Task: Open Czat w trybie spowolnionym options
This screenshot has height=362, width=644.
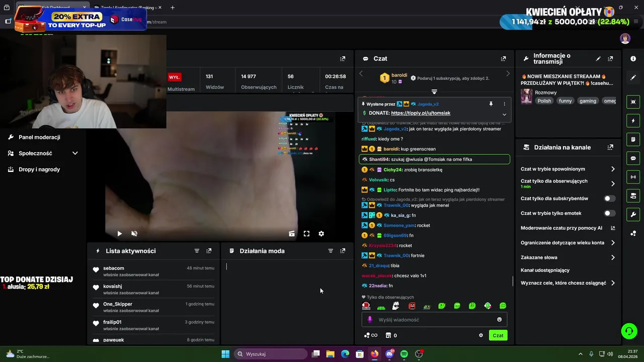Action: click(x=568, y=169)
